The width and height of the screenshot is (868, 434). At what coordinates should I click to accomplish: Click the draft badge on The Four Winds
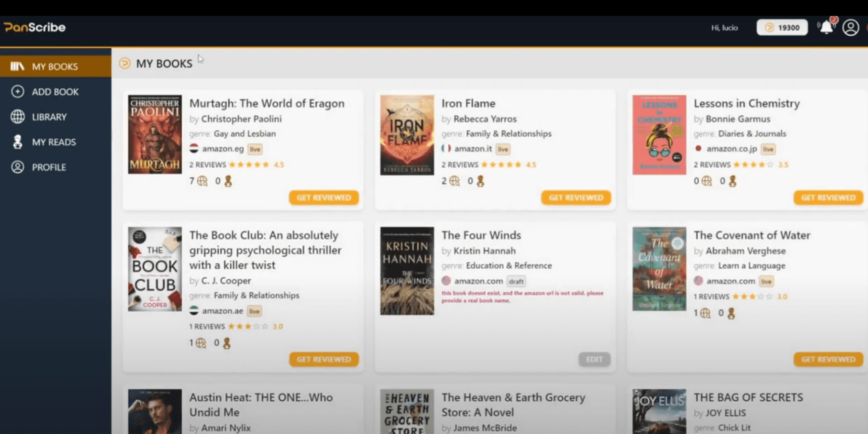[516, 281]
